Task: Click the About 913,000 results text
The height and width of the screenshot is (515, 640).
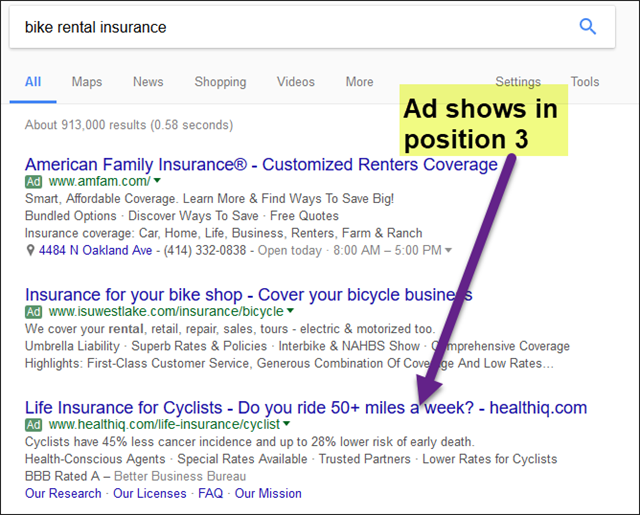Action: [129, 125]
